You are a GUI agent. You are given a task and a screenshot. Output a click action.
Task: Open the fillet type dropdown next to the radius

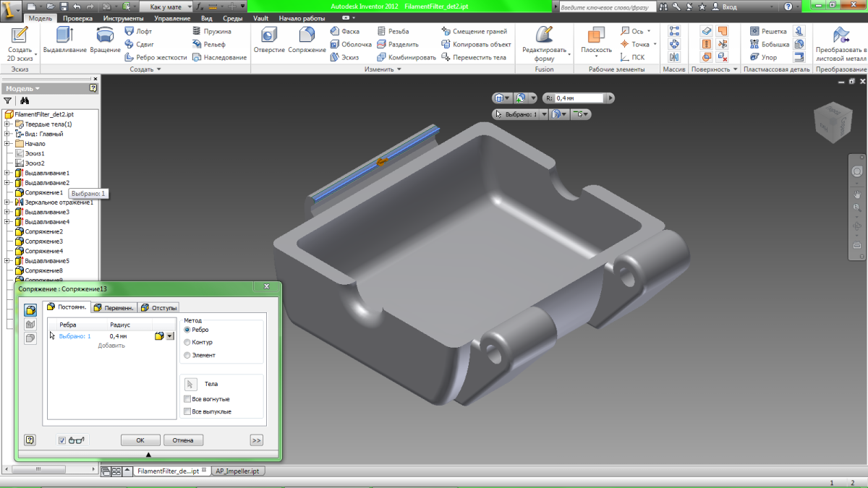click(x=170, y=336)
